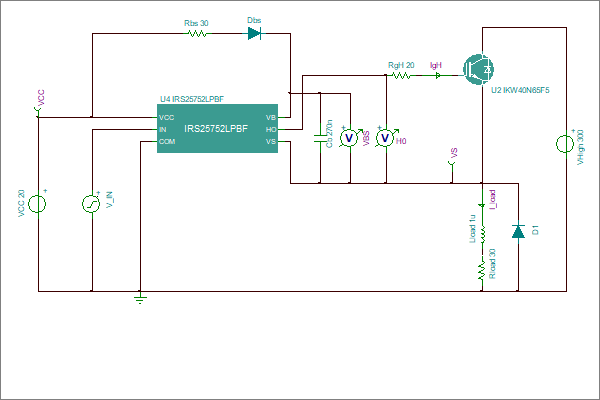Select the RgH 20 gate resistor

tap(401, 76)
